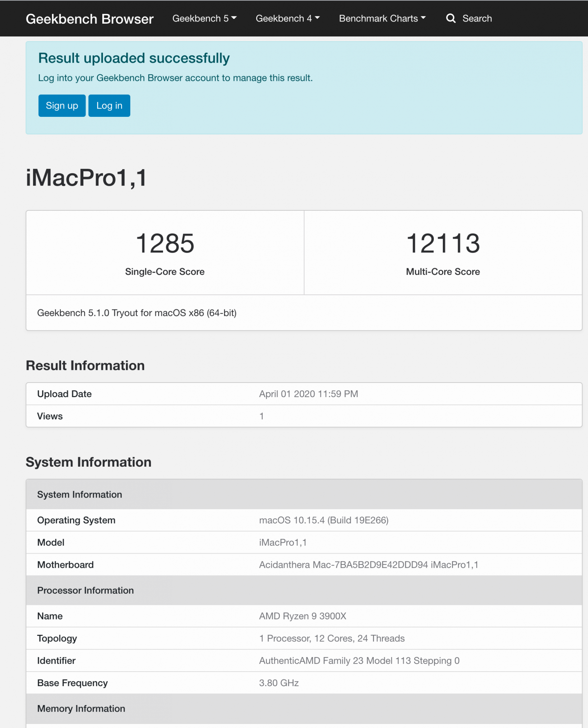Screen dimensions: 588x728
Task: Click the Model value iMacPro1,1
Action: 283,542
